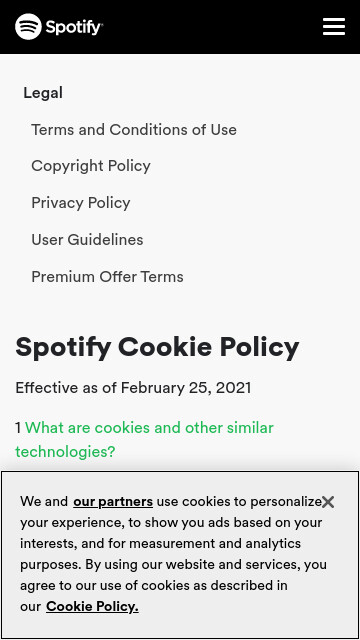Dismiss the cookie banner with the X

point(328,502)
